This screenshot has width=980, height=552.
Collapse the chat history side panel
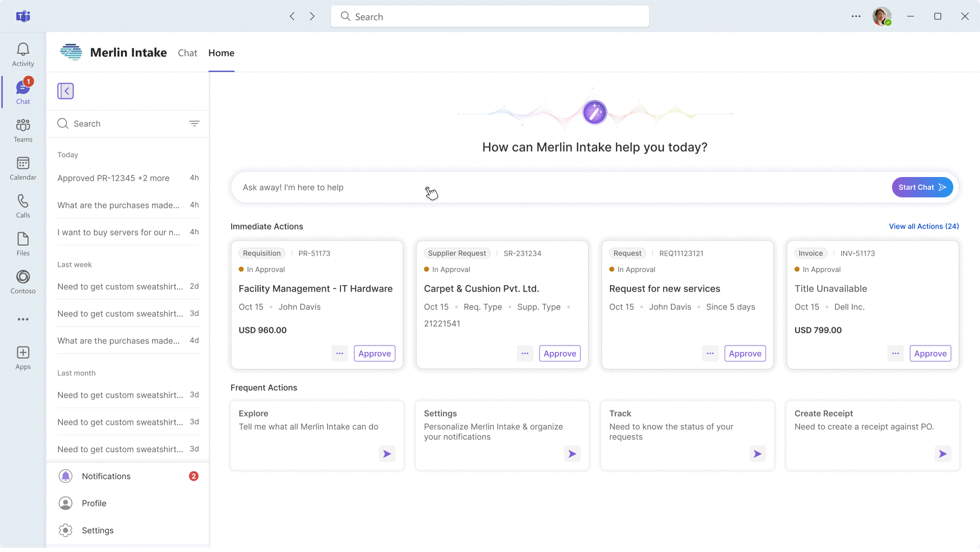[x=65, y=91]
